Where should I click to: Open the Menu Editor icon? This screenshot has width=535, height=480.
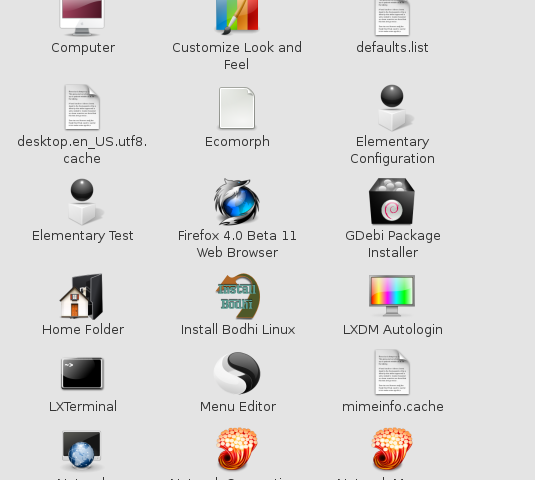pyautogui.click(x=237, y=373)
